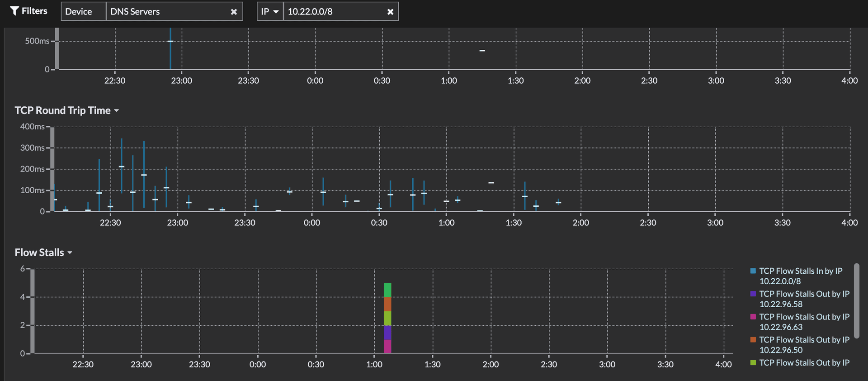Click legend entry TCP Flow Stalls In 10.22.0.0/8
The image size is (868, 381).
click(801, 276)
